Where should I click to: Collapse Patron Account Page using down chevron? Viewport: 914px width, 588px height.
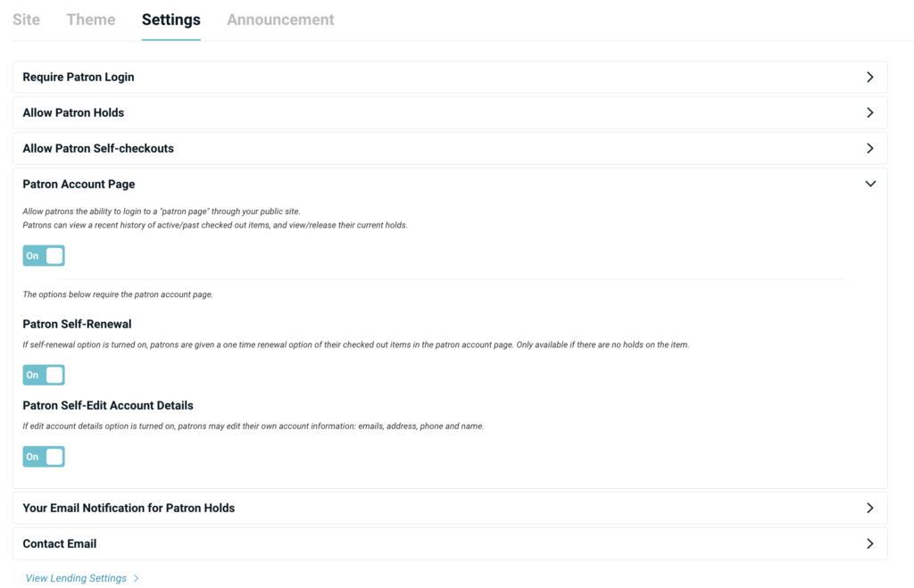pos(870,184)
